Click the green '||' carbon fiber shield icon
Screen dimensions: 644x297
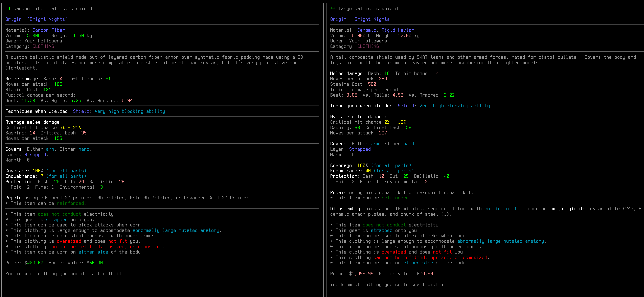8,8
